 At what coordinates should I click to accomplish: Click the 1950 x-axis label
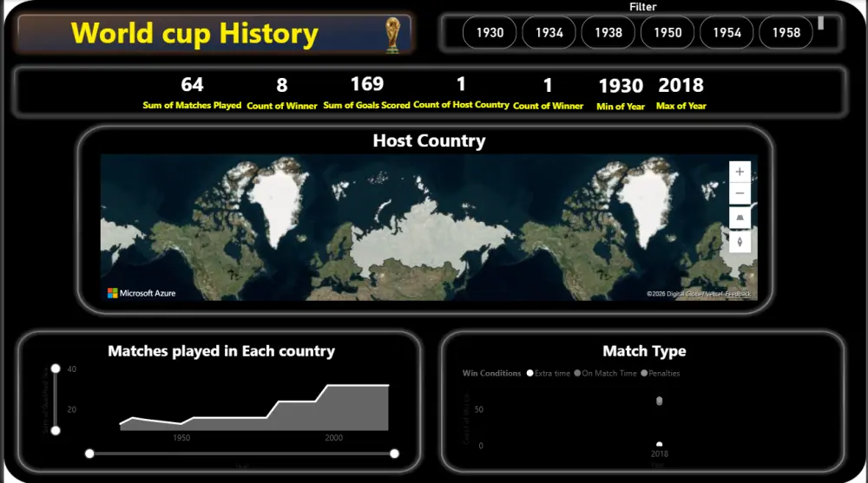tap(181, 438)
